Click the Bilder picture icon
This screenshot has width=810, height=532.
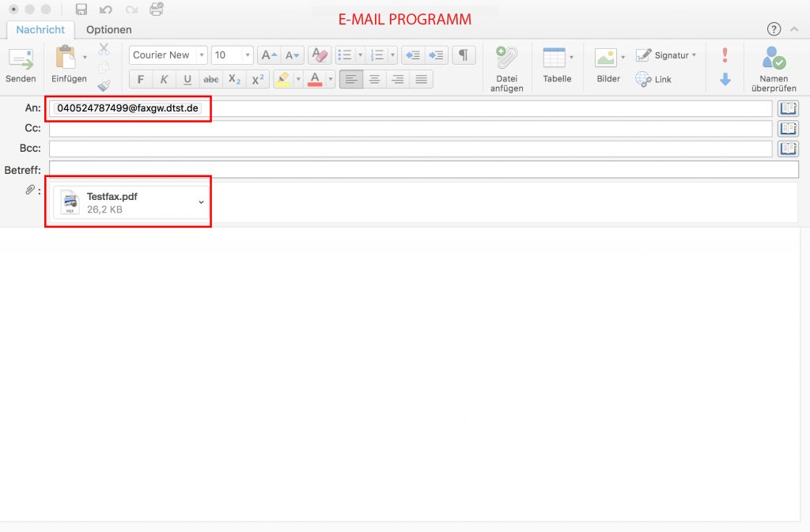(605, 58)
